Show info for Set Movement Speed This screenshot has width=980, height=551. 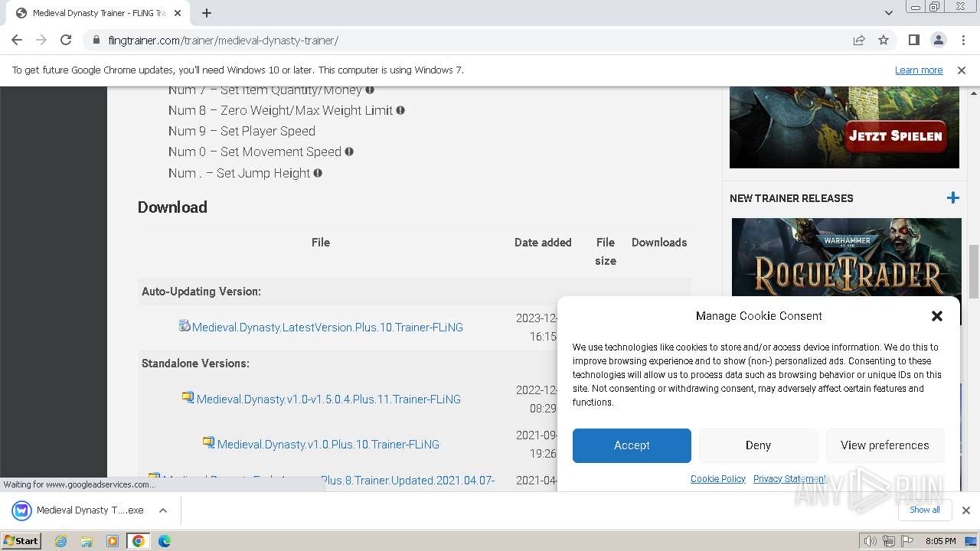349,152
